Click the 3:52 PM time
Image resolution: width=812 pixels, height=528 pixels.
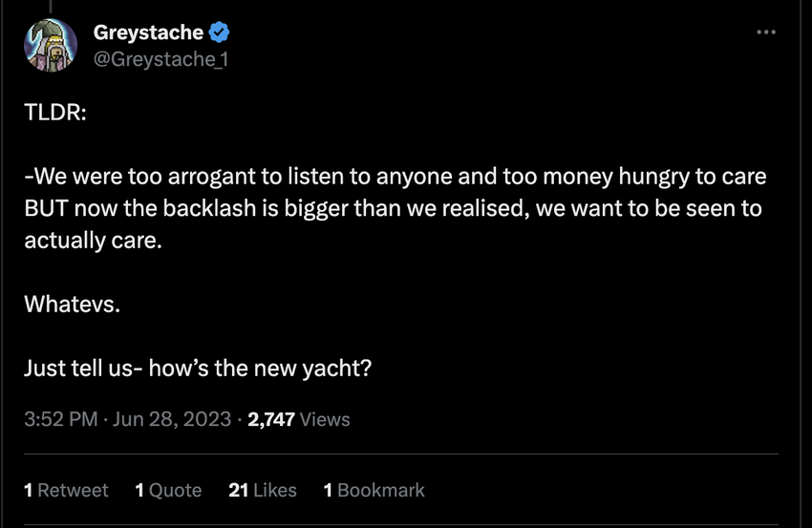pos(58,419)
